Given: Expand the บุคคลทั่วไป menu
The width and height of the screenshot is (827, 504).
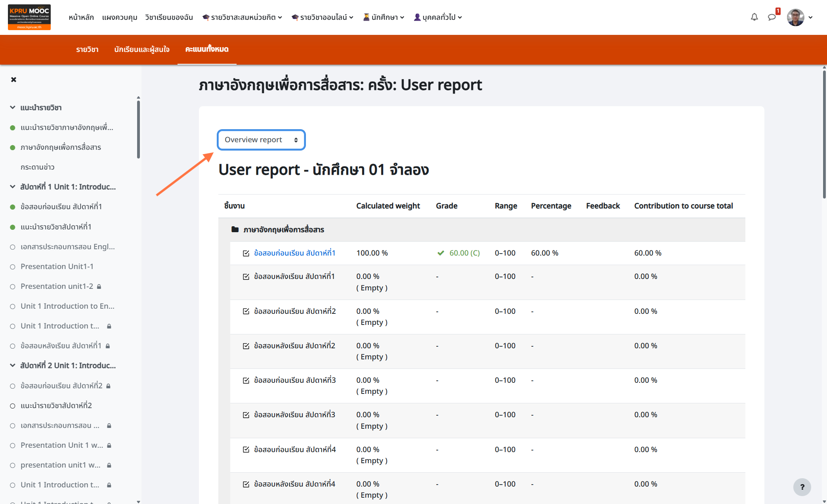Looking at the screenshot, I should click(438, 17).
